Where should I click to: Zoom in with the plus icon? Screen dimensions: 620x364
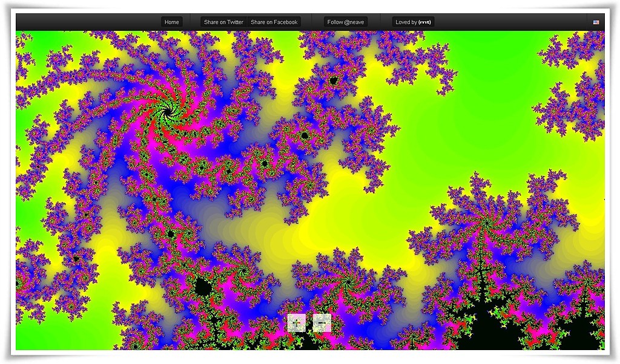click(x=297, y=323)
